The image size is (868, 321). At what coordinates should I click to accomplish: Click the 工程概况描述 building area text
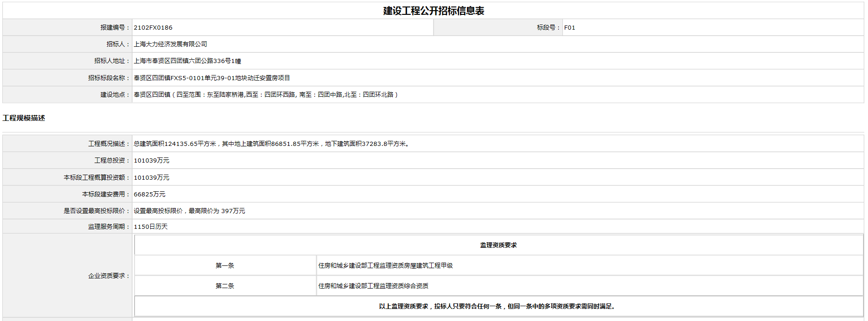[x=271, y=144]
